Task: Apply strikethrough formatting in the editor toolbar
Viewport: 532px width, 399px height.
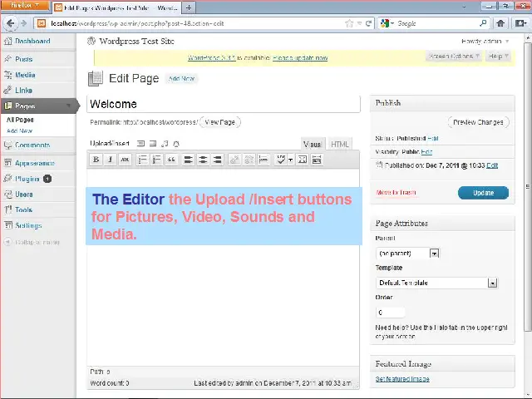Action: (x=125, y=160)
